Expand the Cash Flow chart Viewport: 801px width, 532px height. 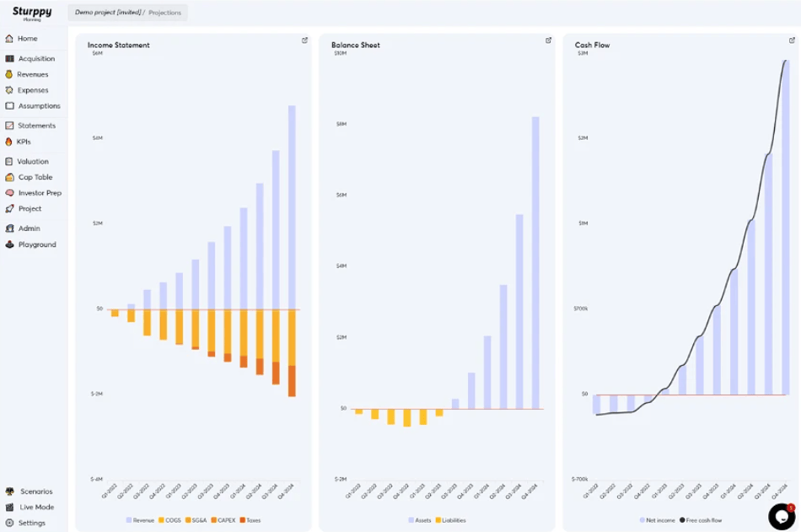coord(793,40)
